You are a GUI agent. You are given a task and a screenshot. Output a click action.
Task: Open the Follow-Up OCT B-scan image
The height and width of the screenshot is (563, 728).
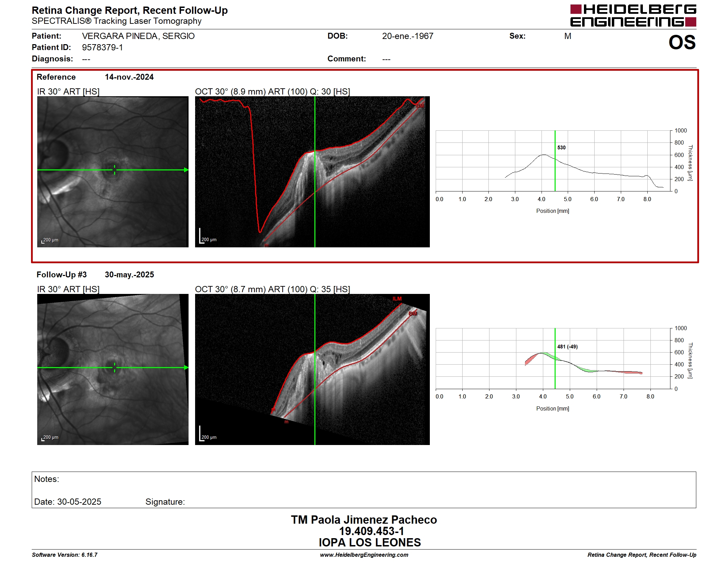312,369
